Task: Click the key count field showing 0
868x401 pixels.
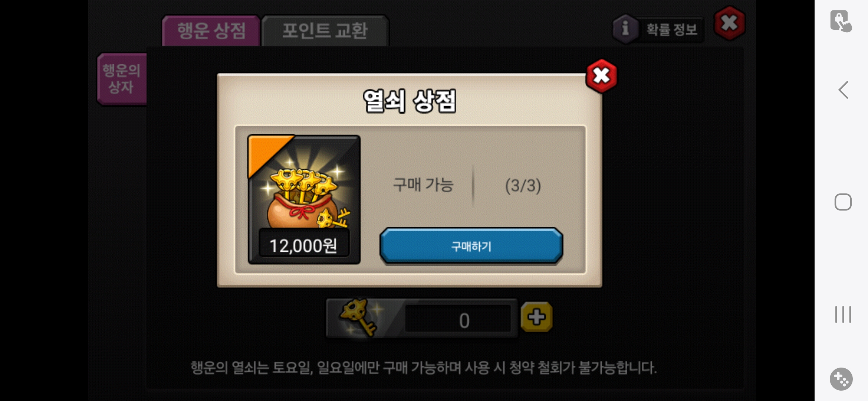Action: 458,319
